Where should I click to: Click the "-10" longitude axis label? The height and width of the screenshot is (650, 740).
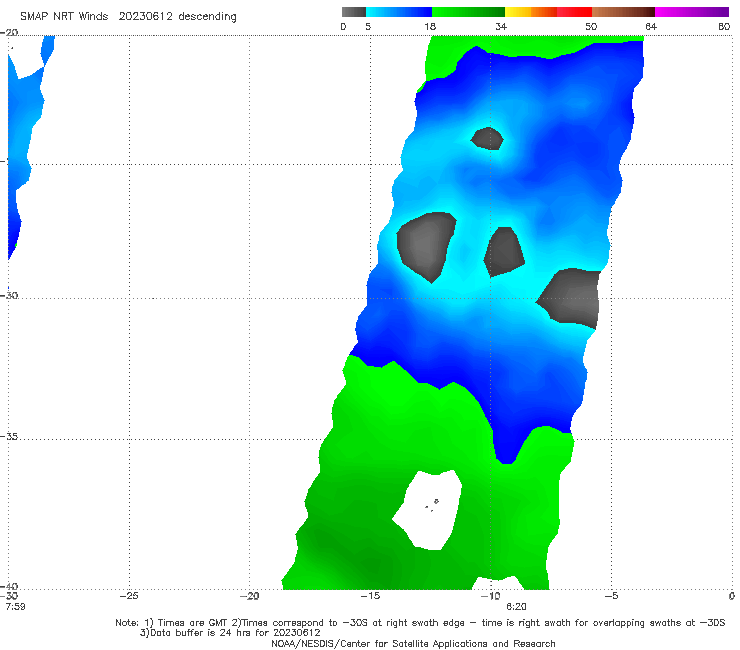(x=490, y=596)
